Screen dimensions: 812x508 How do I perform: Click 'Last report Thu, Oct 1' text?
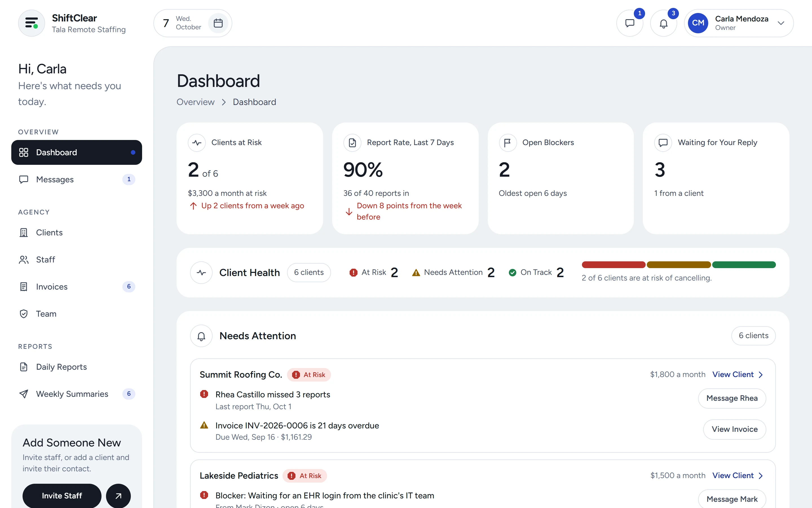[253, 406]
